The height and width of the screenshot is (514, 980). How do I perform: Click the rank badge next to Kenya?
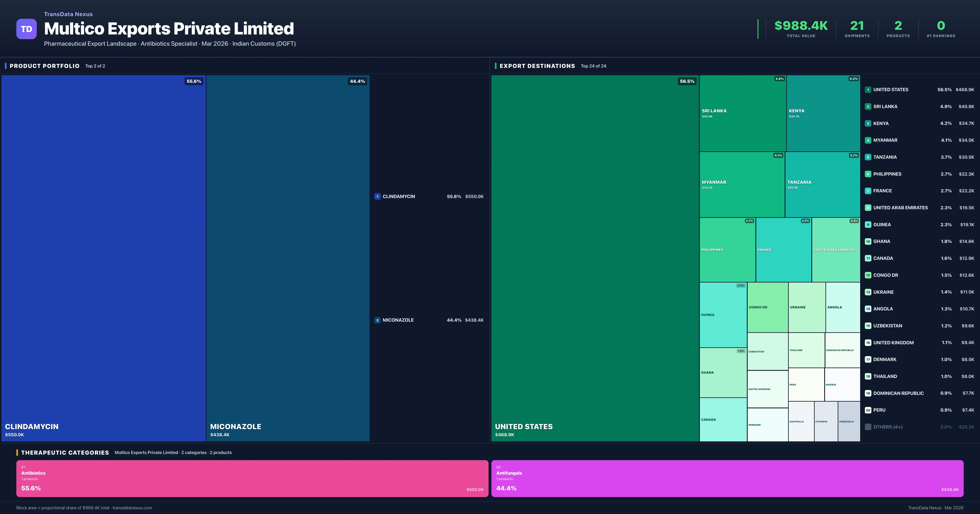[868, 123]
